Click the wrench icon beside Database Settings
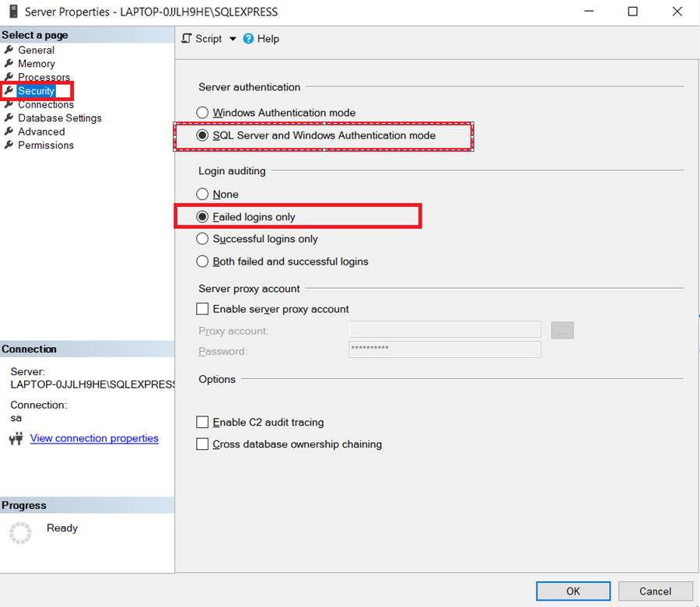700x607 pixels. [9, 118]
